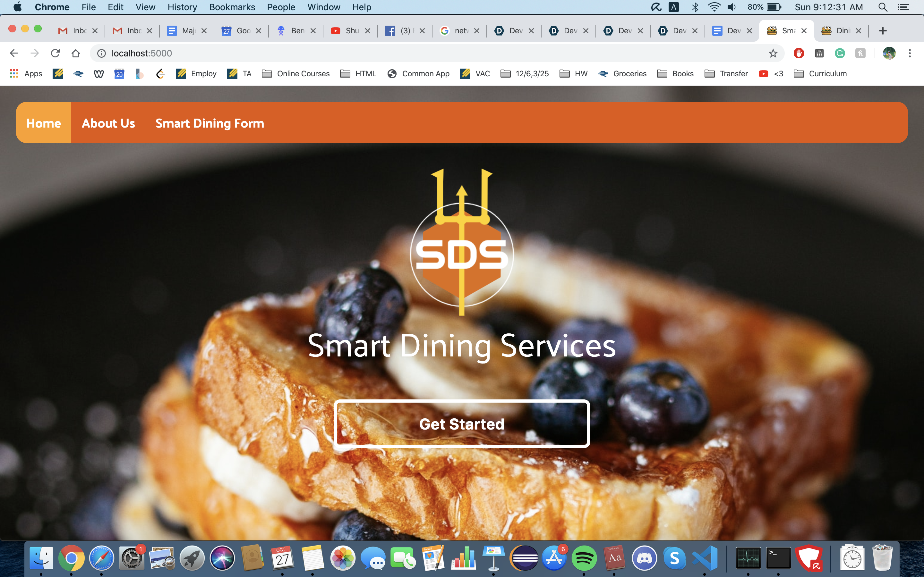Viewport: 924px width, 577px height.
Task: Open the Bookmarks menu in menu bar
Action: coord(232,7)
